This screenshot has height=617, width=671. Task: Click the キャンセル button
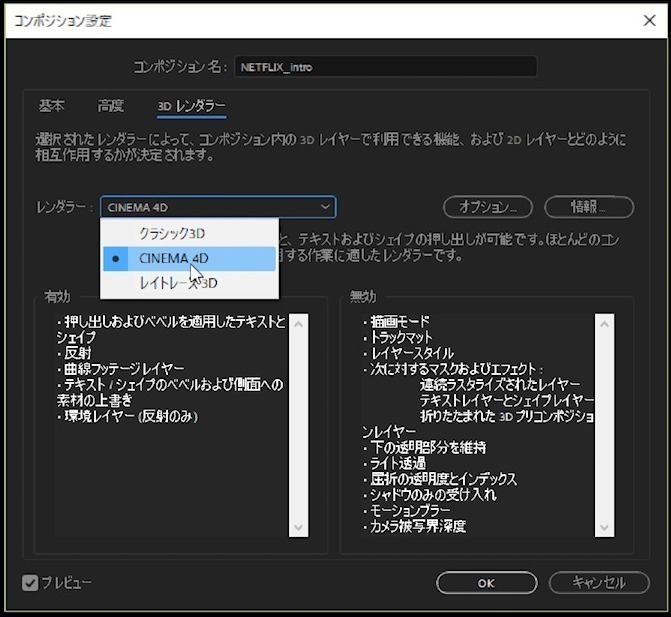[x=600, y=582]
